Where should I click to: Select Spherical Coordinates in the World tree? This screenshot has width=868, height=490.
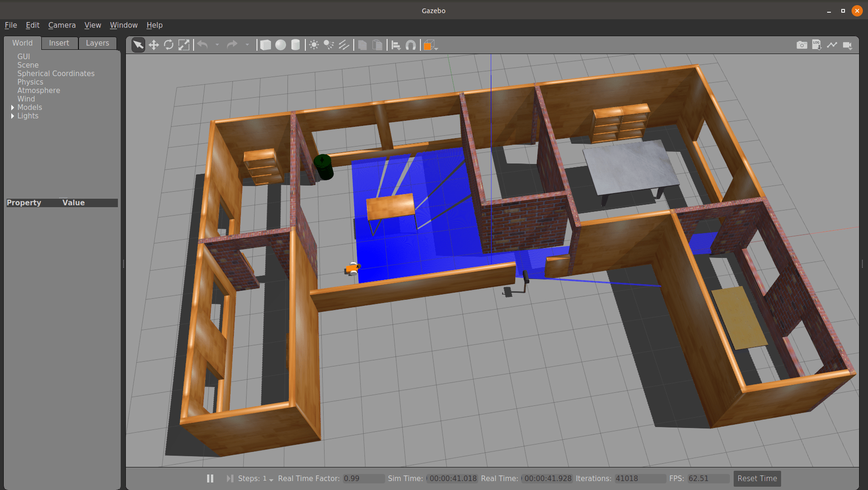[56, 73]
